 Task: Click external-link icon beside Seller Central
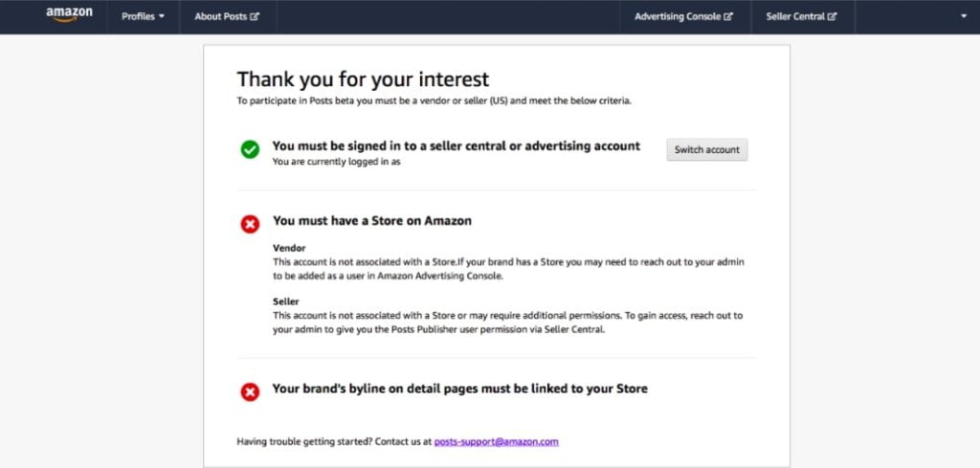832,17
